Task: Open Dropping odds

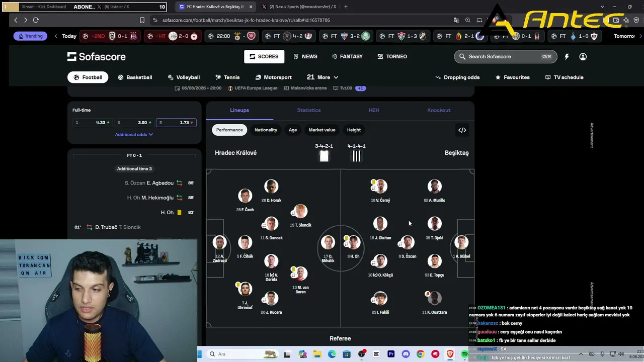Action: (x=457, y=77)
